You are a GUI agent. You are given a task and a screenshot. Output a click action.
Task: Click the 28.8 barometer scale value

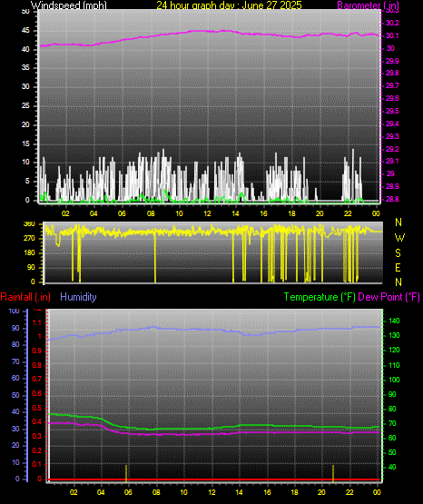[392, 199]
